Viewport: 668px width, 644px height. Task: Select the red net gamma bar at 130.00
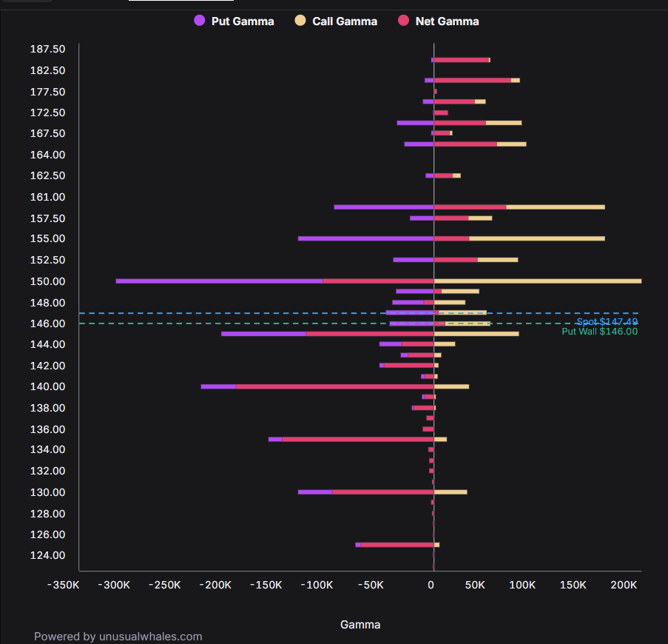383,492
